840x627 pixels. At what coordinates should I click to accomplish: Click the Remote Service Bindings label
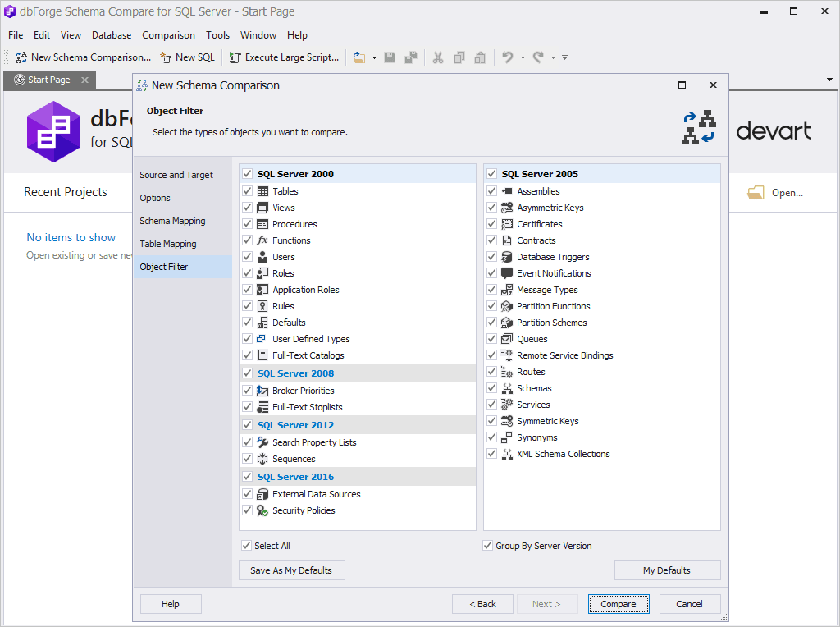click(564, 355)
